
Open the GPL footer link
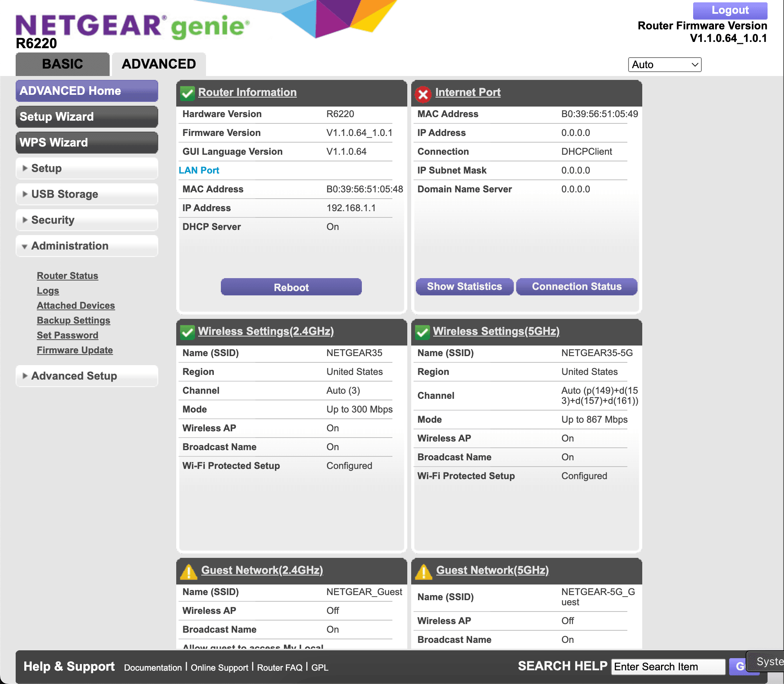coord(320,668)
